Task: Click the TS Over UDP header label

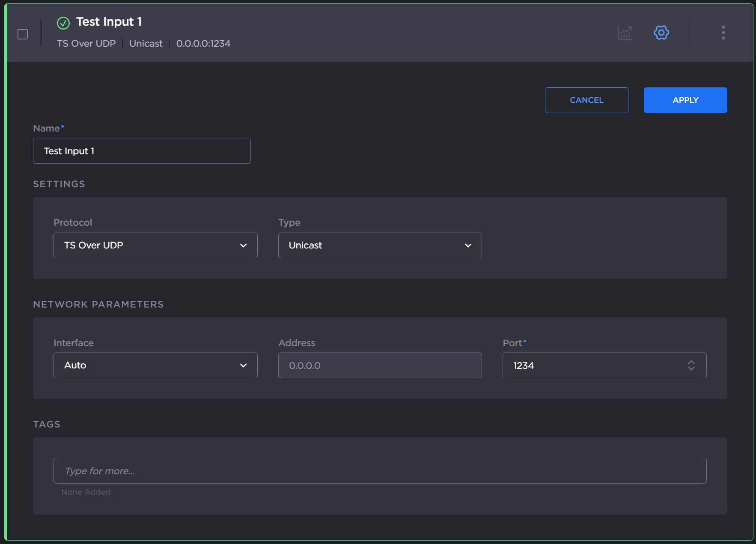Action: 86,44
